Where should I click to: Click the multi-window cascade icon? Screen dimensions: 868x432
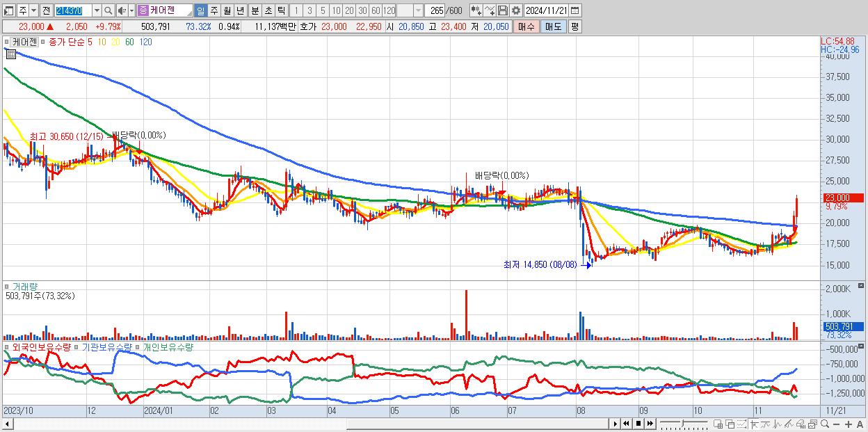click(x=730, y=424)
